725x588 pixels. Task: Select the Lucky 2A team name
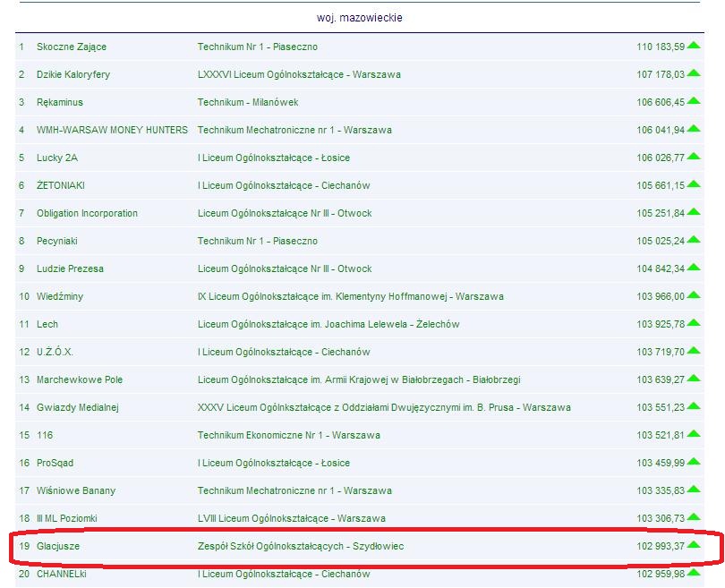pos(57,158)
